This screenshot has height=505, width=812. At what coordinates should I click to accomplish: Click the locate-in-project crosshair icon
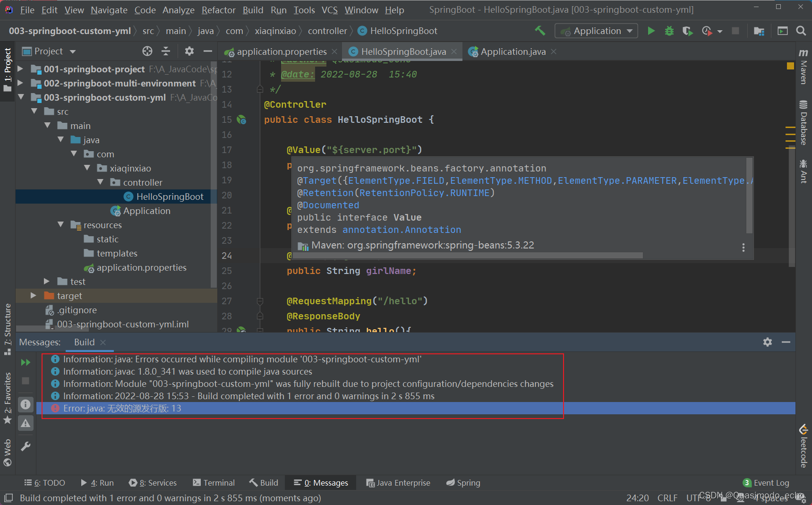coord(147,51)
